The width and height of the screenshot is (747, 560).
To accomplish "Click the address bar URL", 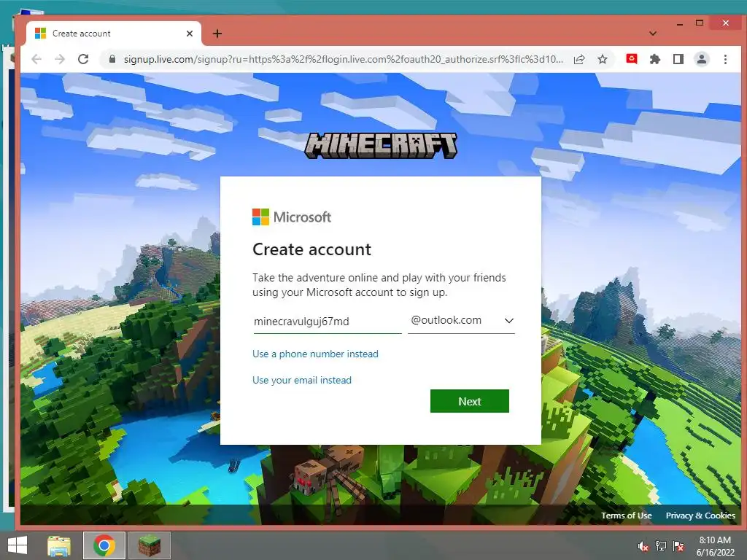I will 343,59.
